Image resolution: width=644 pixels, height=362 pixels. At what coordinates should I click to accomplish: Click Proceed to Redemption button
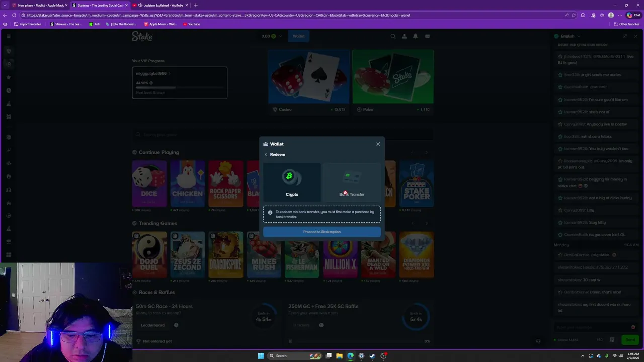[322, 232]
